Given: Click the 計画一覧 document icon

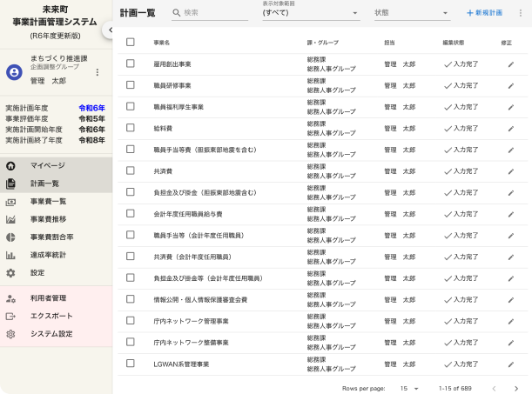Looking at the screenshot, I should pyautogui.click(x=10, y=184).
